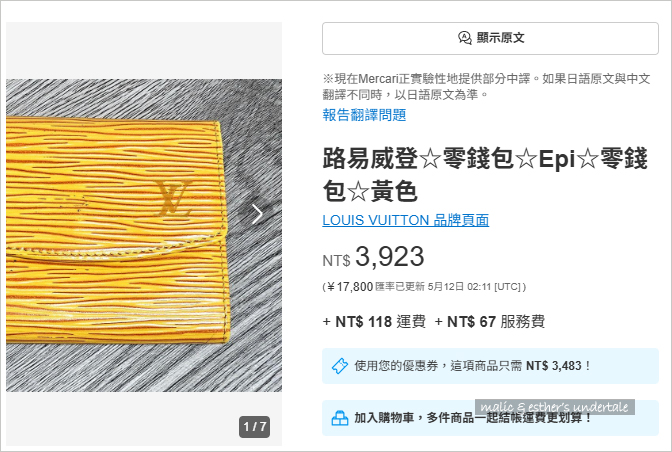This screenshot has height=452, width=672.
Task: Click the next image arrow on product photo
Action: tap(257, 214)
